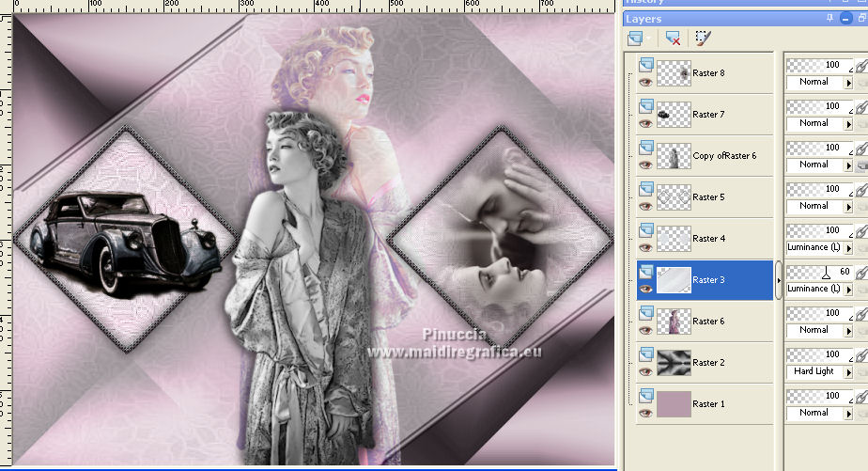This screenshot has width=868, height=471.
Task: Toggle layer link for Copy ofRaster 6
Action: click(861, 149)
